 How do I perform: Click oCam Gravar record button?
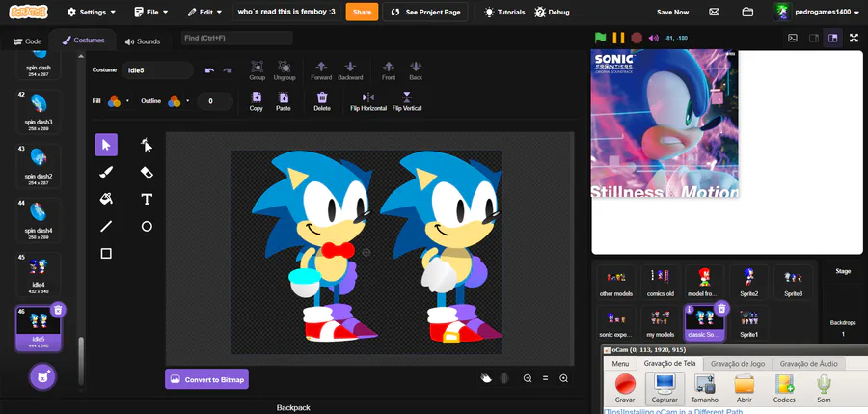click(624, 389)
